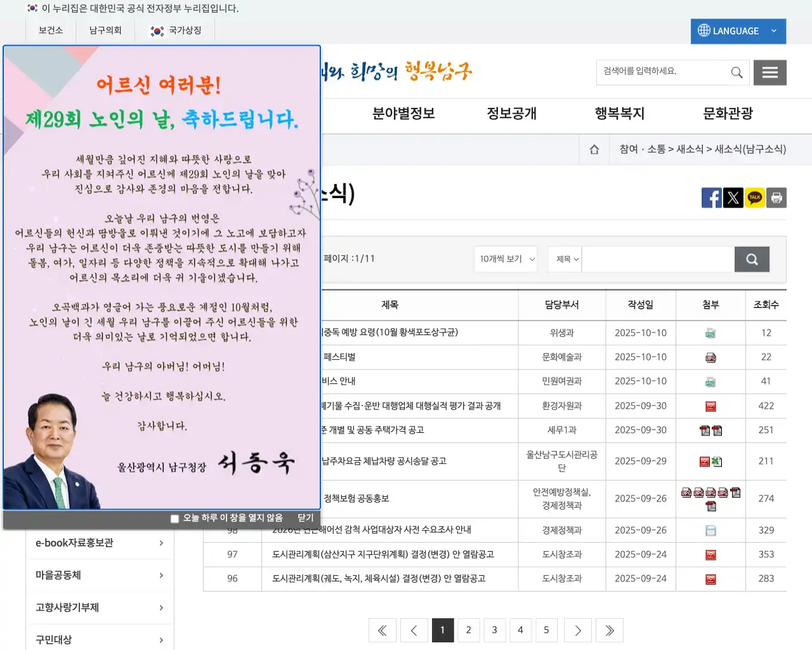Go to page 5
The width and height of the screenshot is (812, 650).
(x=546, y=630)
